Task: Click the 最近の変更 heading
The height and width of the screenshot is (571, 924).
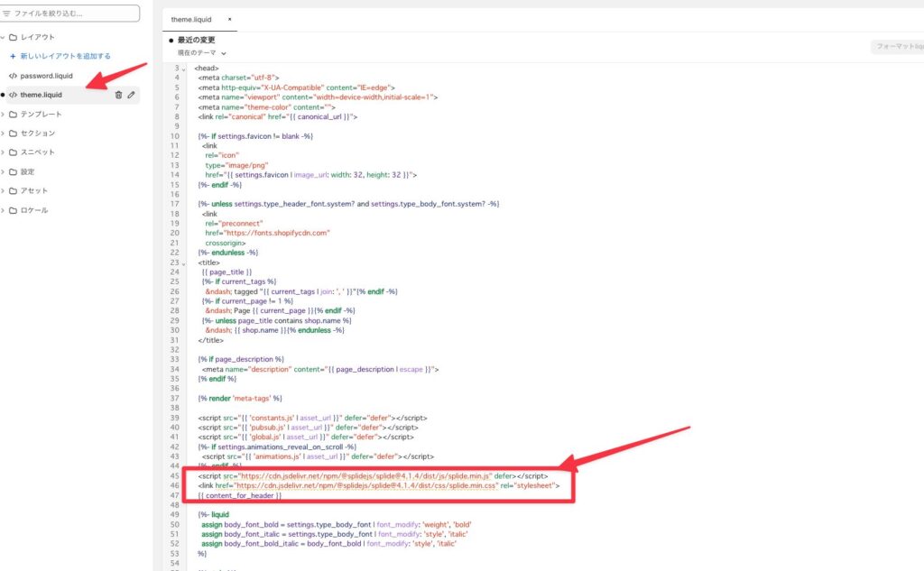Action: coord(196,40)
